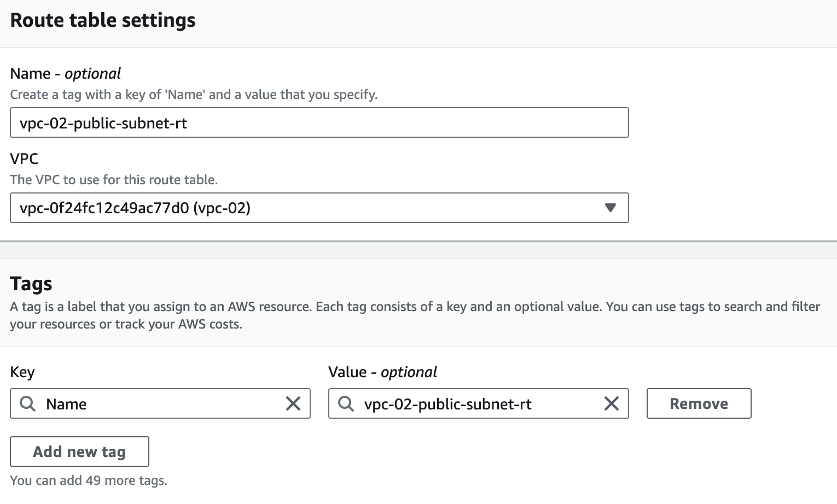
Task: Click the magnifier icon in the Value field
Action: pos(346,404)
